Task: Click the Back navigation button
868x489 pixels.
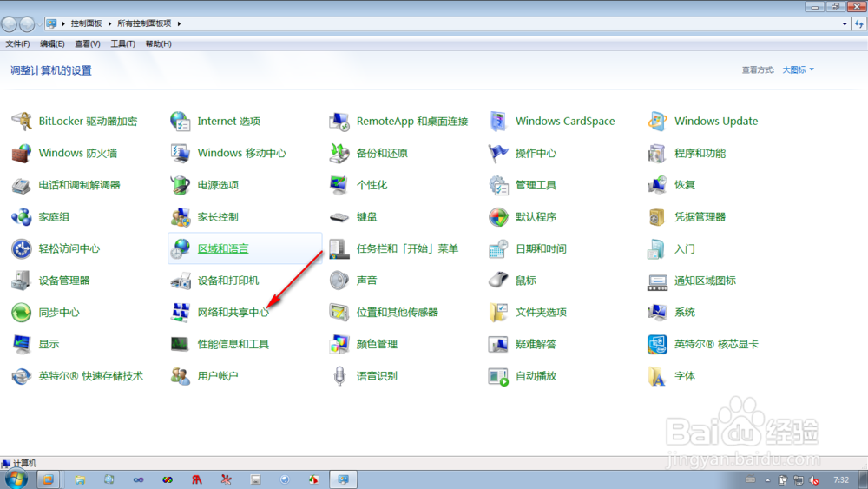Action: [x=10, y=24]
